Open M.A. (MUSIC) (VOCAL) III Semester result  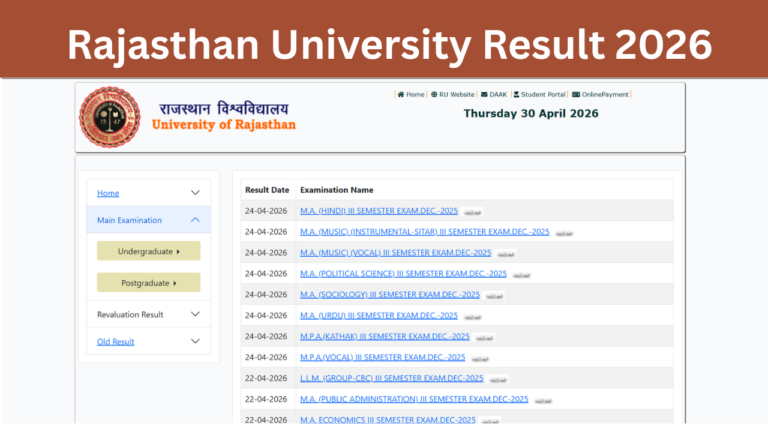tap(395, 253)
